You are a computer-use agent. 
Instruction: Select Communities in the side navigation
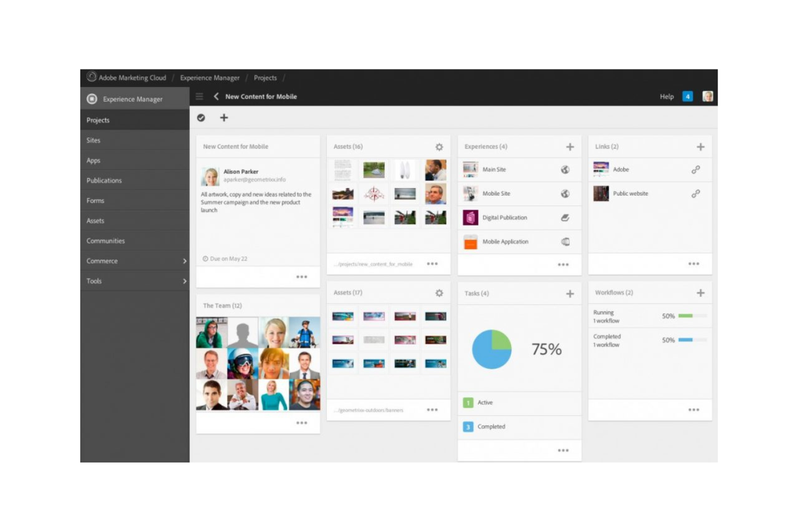coord(135,241)
